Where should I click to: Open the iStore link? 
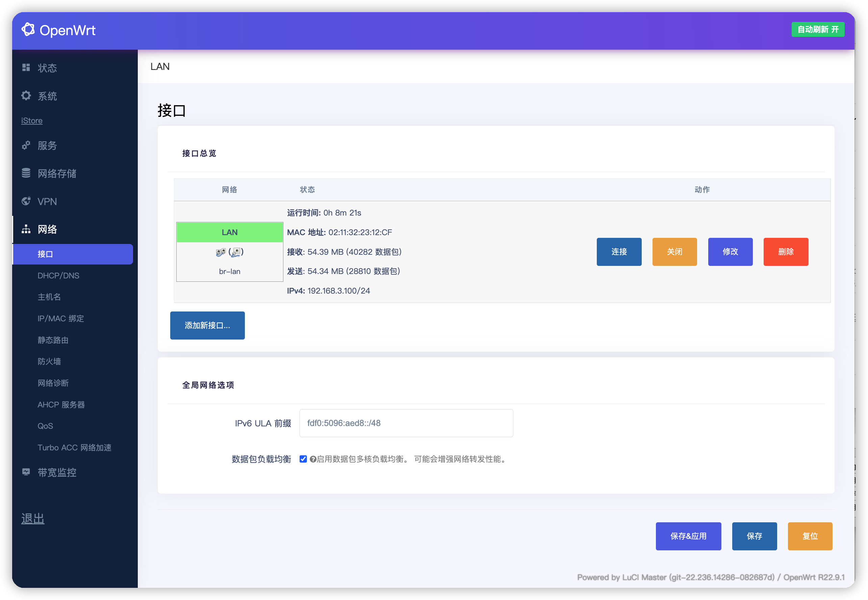31,121
